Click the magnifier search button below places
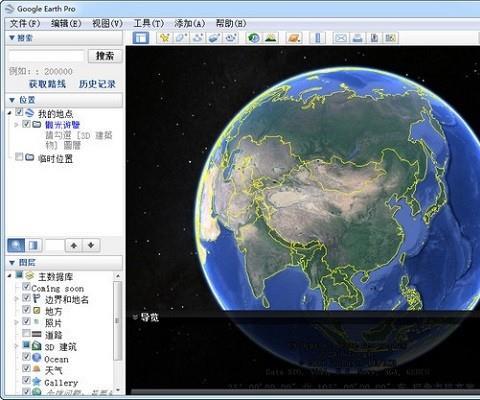 pos(16,246)
